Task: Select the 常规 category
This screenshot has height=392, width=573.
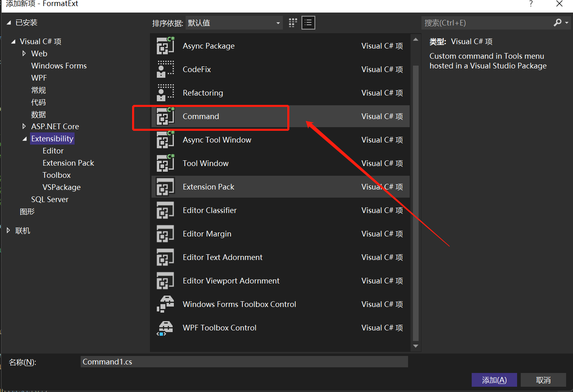Action: (x=38, y=90)
